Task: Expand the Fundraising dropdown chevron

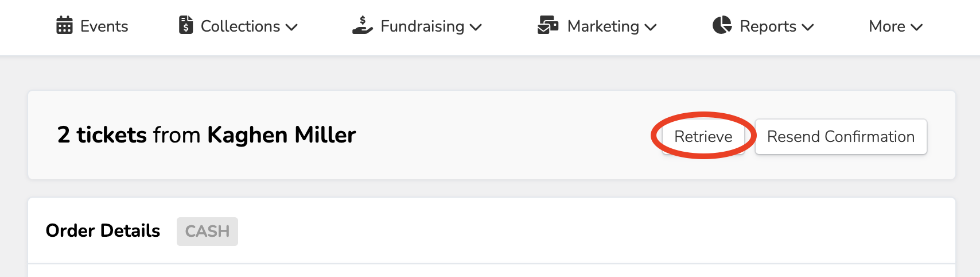Action: [476, 27]
